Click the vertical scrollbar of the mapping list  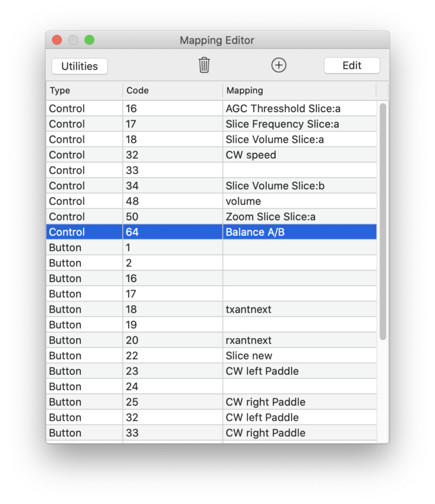coord(382,221)
